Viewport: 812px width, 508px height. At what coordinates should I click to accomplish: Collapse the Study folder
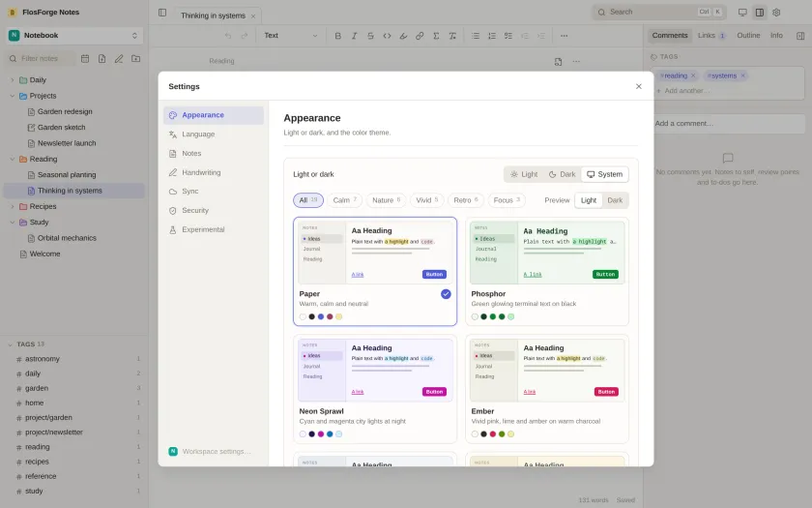(12, 223)
